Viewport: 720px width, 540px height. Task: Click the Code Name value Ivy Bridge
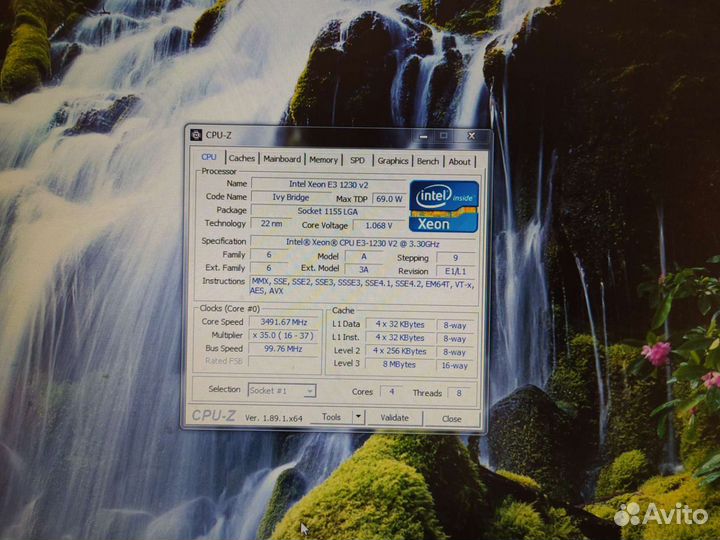click(x=291, y=197)
